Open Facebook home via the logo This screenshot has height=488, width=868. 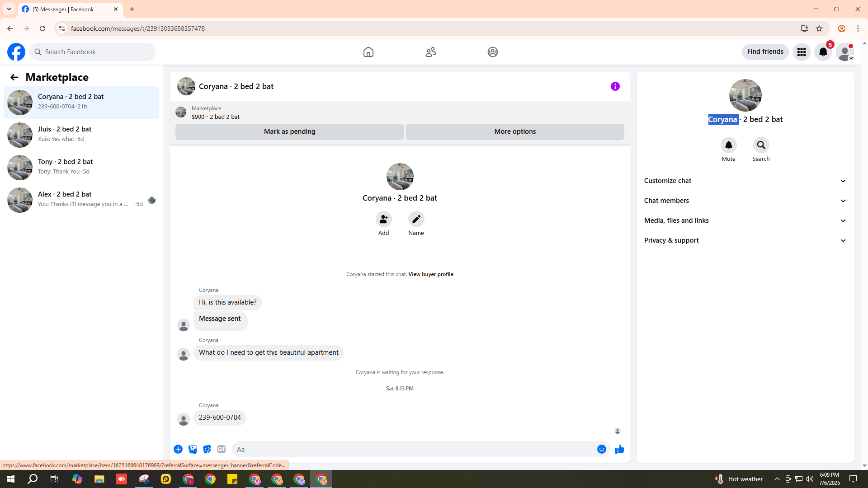tap(16, 52)
